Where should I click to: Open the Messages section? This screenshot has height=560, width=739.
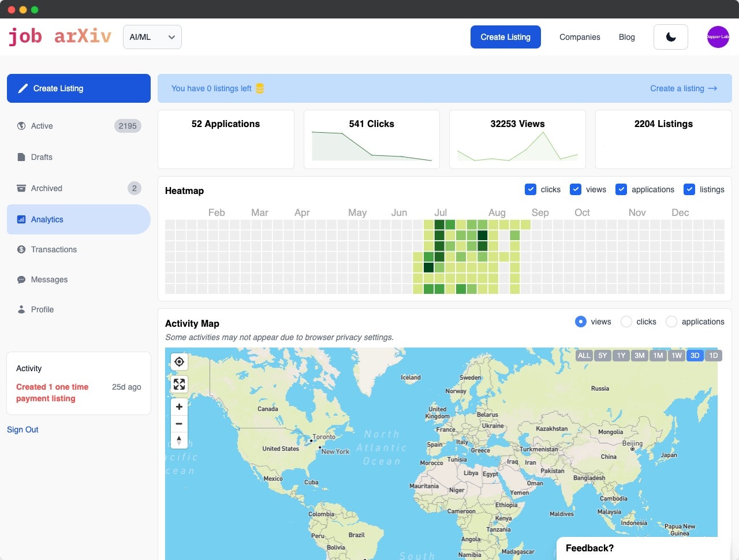pyautogui.click(x=79, y=279)
